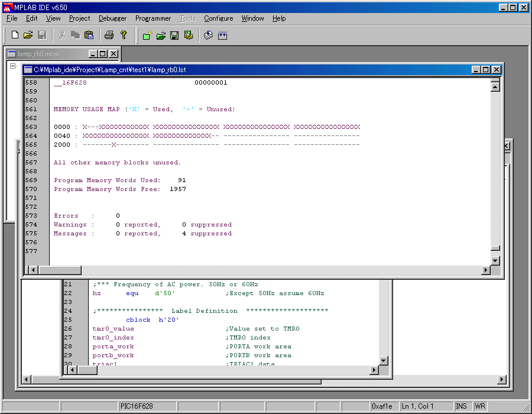Minimize the lamp_rb0.mcw project window
Screen dimensions: 532x414
(x=93, y=54)
